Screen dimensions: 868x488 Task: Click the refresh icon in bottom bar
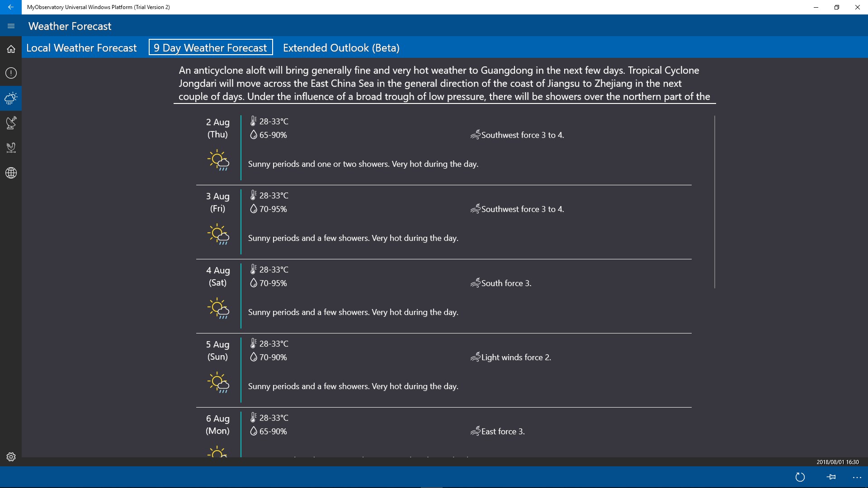click(800, 477)
